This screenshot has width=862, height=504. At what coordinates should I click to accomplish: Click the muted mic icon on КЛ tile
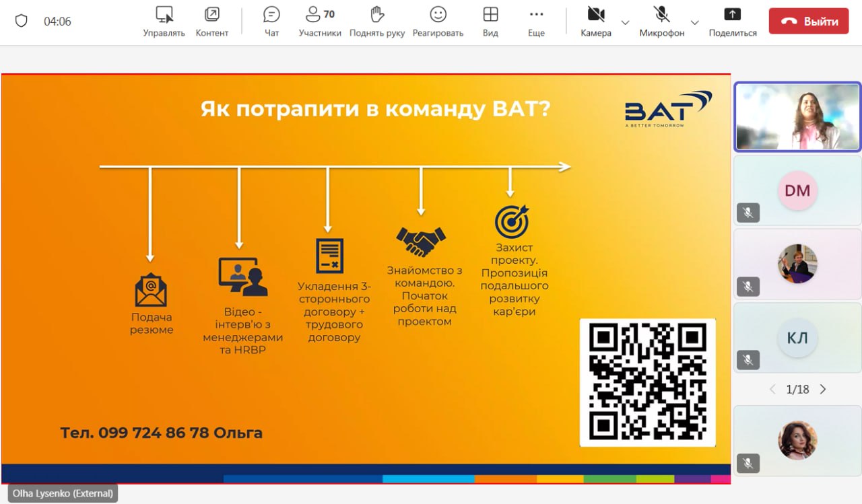coord(748,360)
